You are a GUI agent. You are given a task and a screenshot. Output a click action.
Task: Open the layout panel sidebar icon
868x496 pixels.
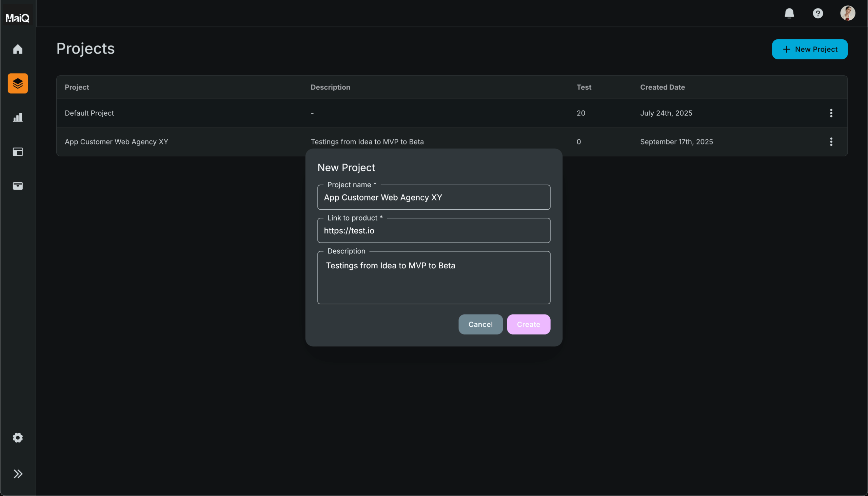pyautogui.click(x=18, y=152)
